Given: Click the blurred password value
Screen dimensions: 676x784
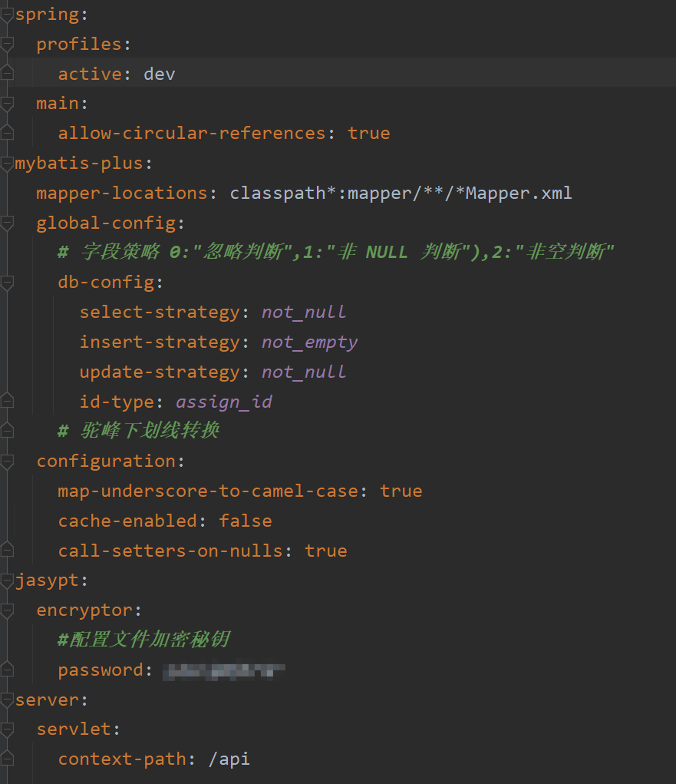Looking at the screenshot, I should pos(224,671).
